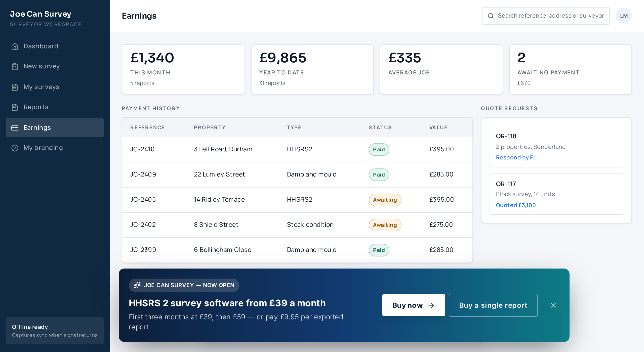Select the My surveys document icon

[x=15, y=87]
